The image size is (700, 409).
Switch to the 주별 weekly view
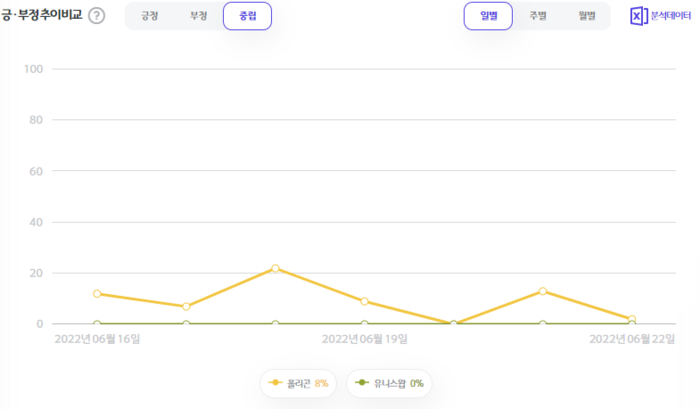[x=537, y=16]
